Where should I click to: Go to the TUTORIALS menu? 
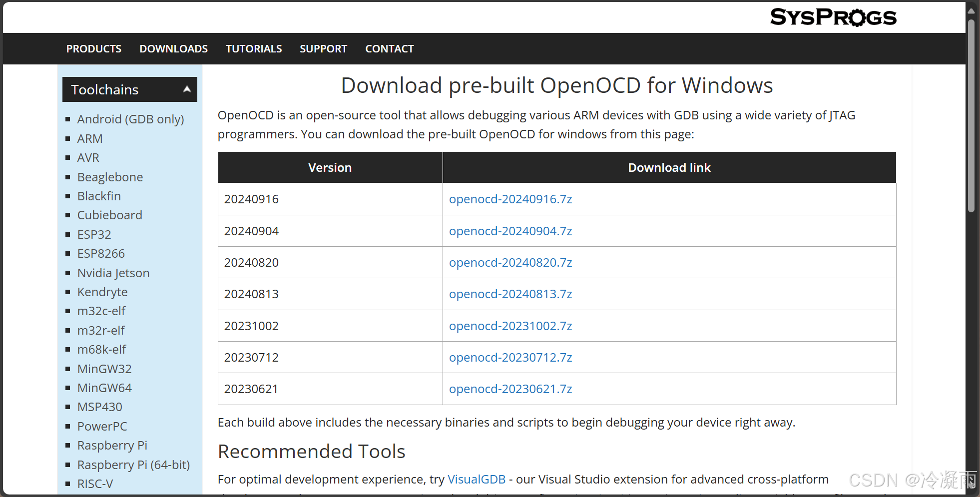254,49
